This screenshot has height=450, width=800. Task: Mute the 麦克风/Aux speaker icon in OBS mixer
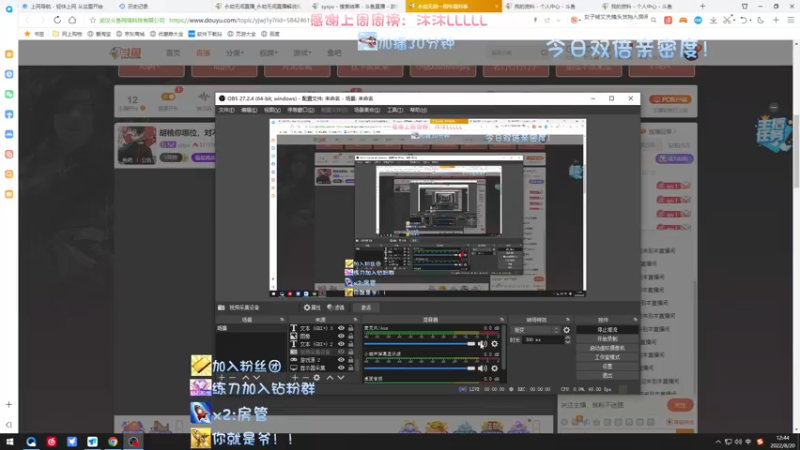pyautogui.click(x=482, y=344)
